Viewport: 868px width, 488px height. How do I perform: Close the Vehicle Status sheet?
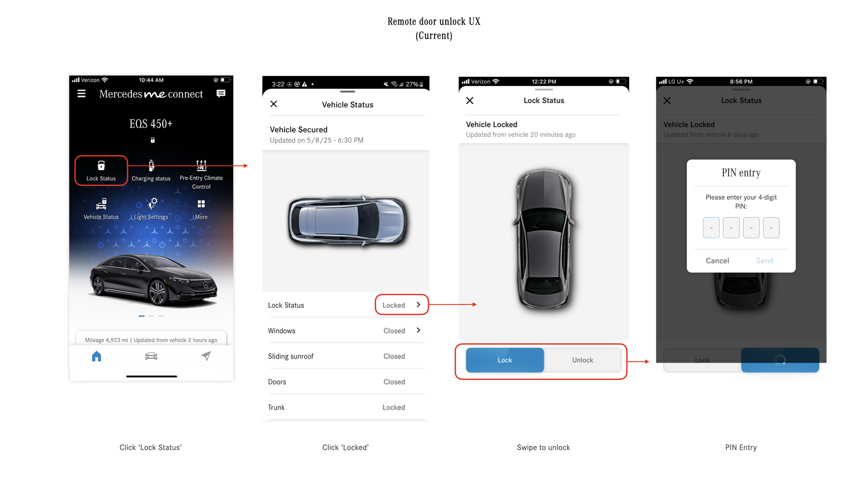274,104
